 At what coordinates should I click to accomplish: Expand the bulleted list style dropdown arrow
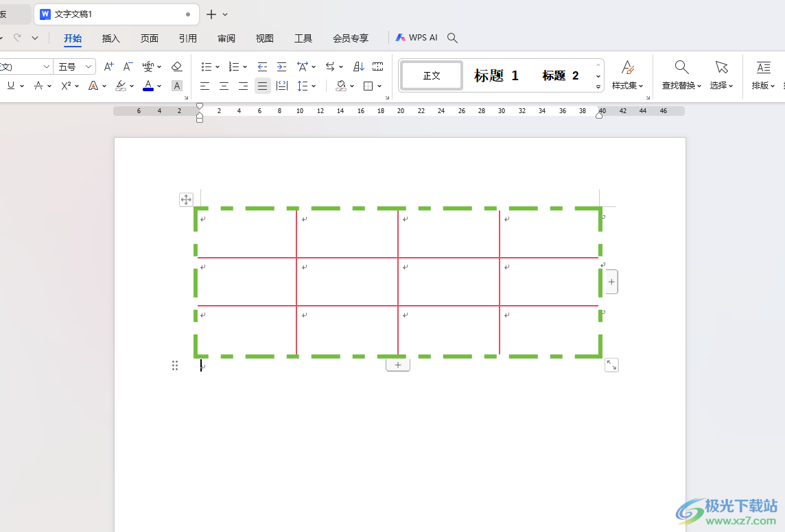[x=218, y=67]
